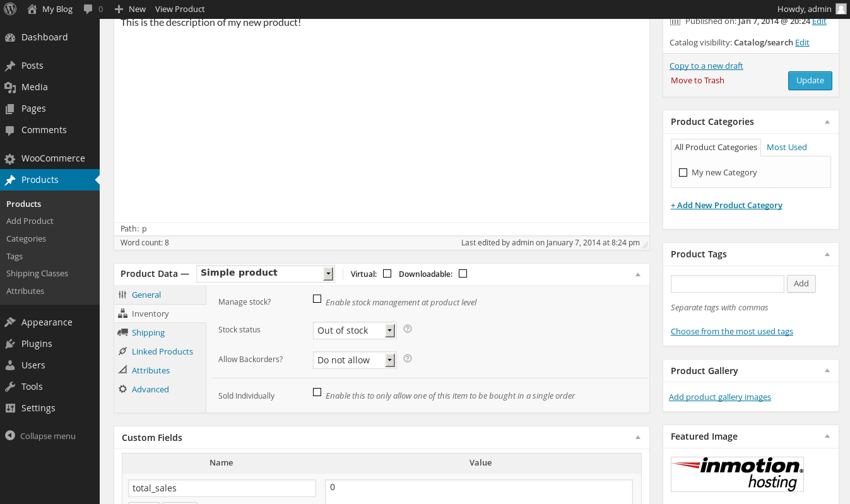Click the Move to Trash link

tap(697, 80)
